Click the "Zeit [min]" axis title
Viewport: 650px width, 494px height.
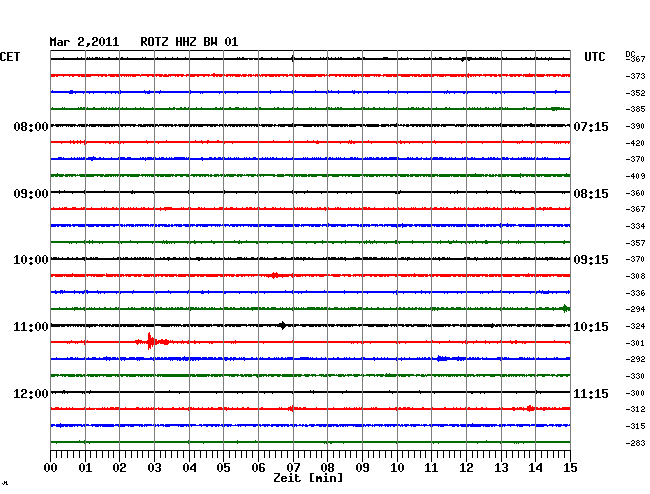[x=308, y=478]
